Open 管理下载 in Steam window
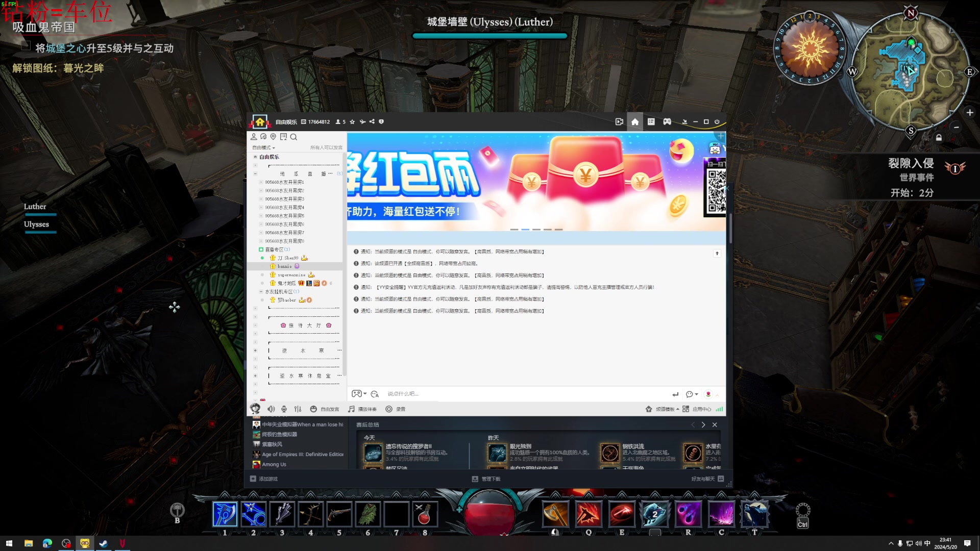Screen dimensions: 980x551 [486, 479]
